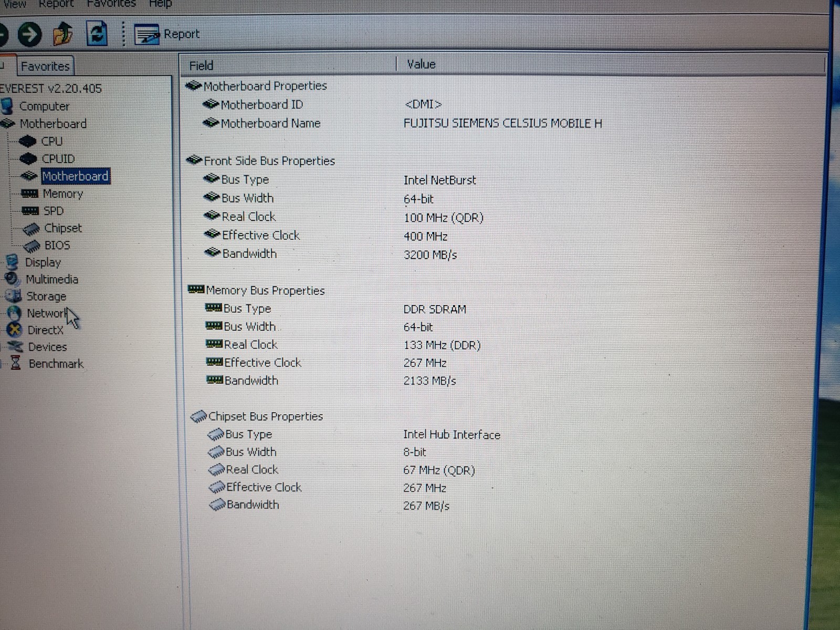Select Computer in the tree
Viewport: 840px width, 630px height.
point(44,107)
